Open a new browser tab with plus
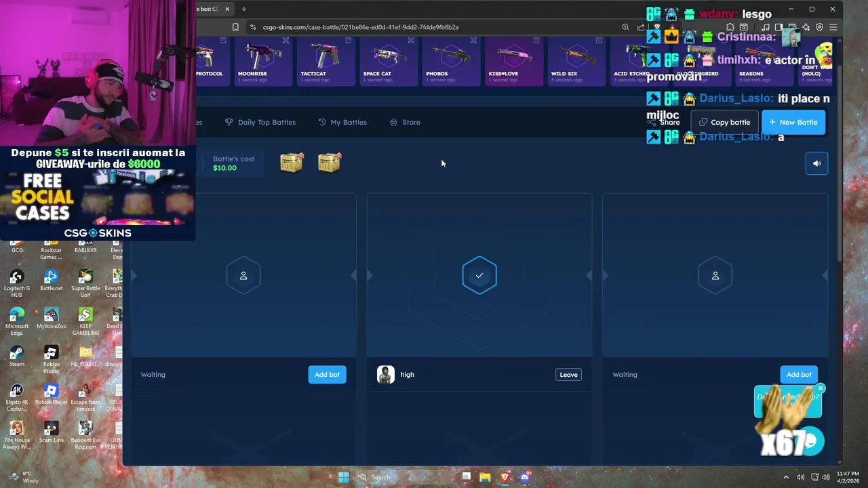 point(244,9)
